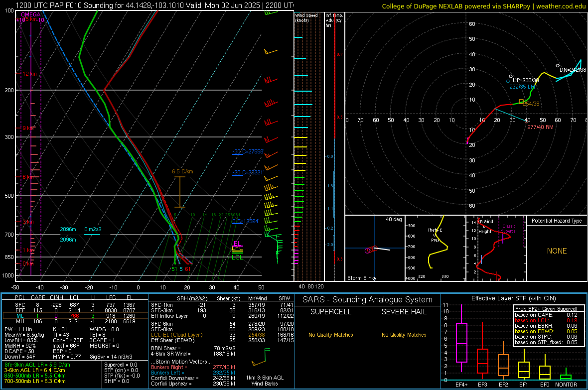Click the yellow based on EBWD probability line
The height and width of the screenshot is (390, 588).
pos(546,331)
